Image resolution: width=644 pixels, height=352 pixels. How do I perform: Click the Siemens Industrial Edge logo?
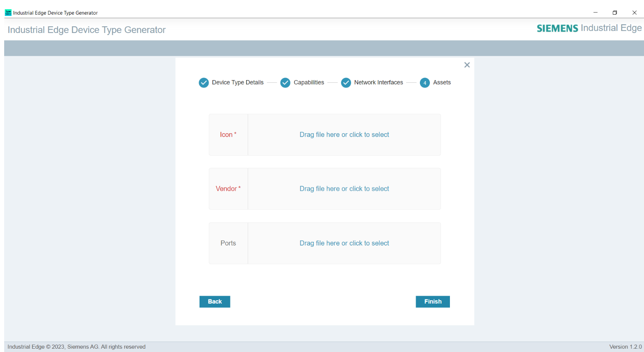(x=589, y=28)
